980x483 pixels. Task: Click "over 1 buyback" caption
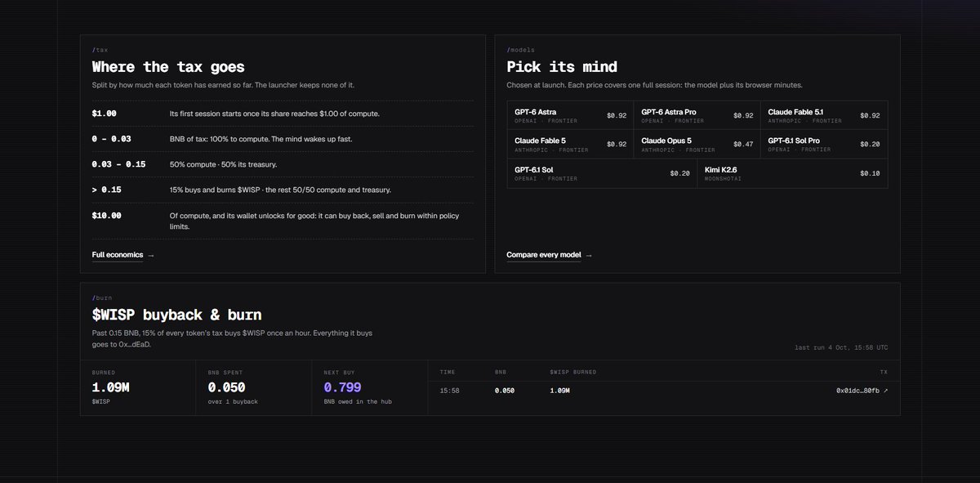233,402
